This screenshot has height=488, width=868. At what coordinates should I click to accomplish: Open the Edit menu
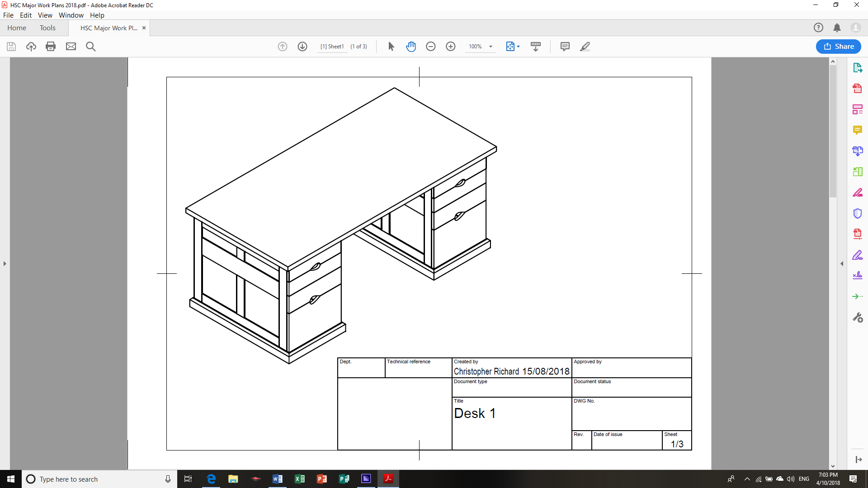pos(26,15)
